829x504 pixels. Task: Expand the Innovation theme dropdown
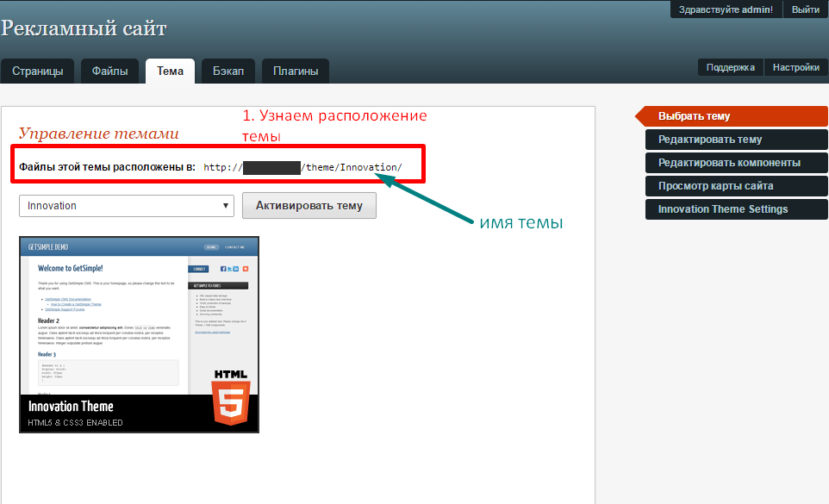pos(127,206)
